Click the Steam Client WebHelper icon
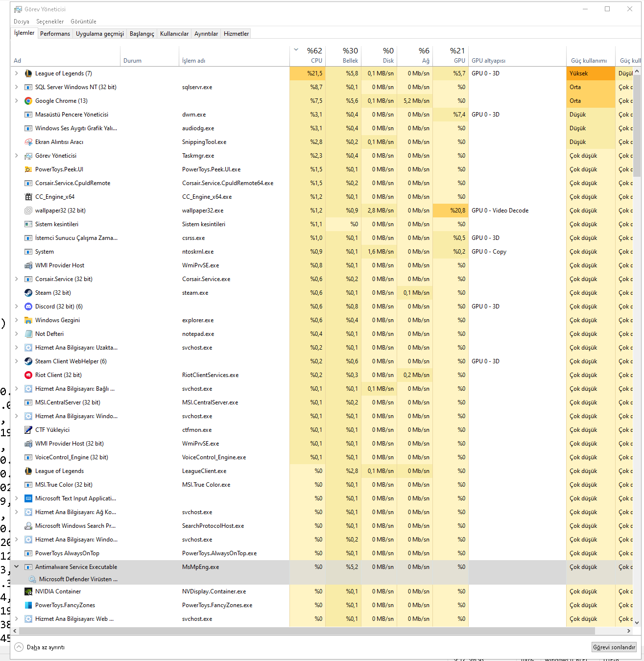644x661 pixels. [x=28, y=361]
